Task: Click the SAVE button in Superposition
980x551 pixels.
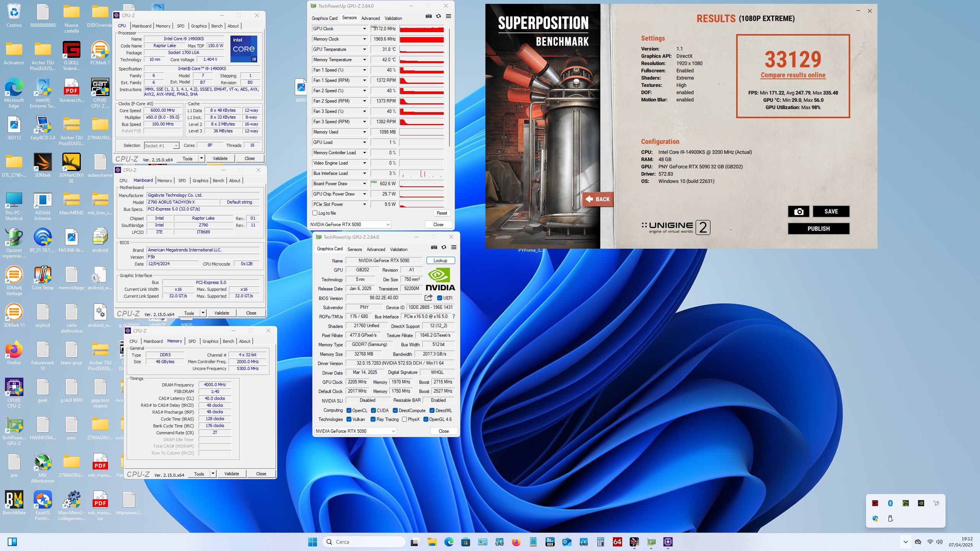Action: tap(831, 212)
